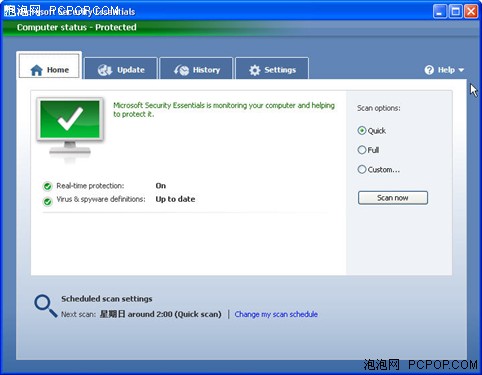Click the green checkmark monitor status icon
The height and width of the screenshot is (375, 482).
(70, 128)
